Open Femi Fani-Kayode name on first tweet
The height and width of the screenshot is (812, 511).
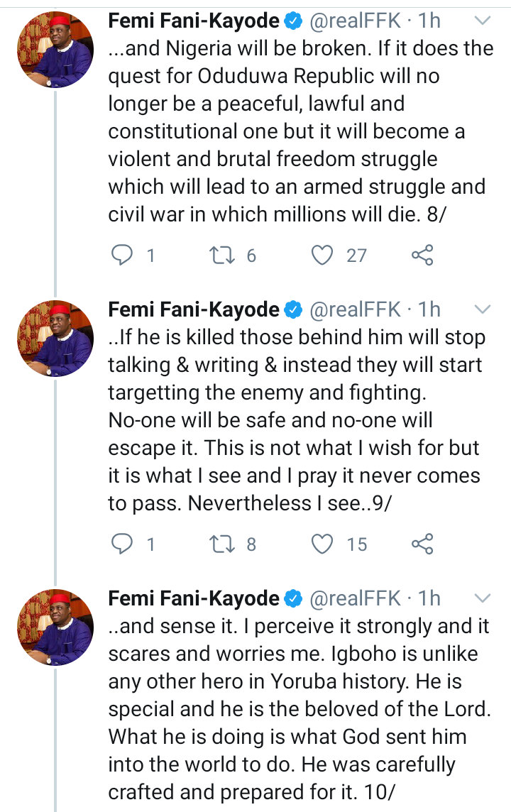point(194,21)
